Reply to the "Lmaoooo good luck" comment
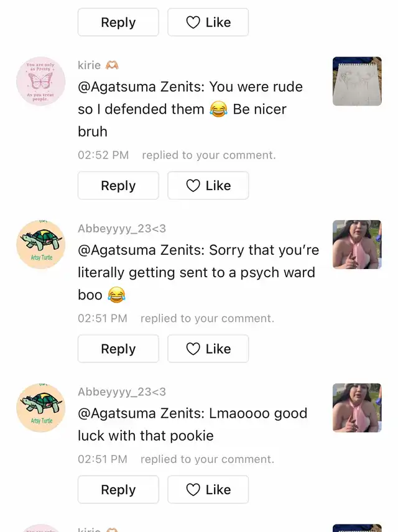Image resolution: width=398 pixels, height=532 pixels. tap(118, 490)
